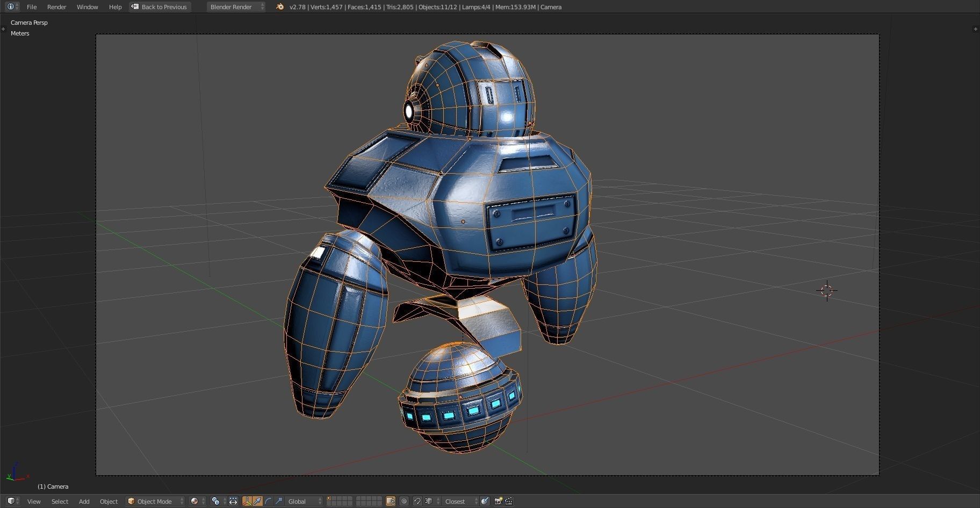
Task: Toggle the snap magnet icon
Action: click(417, 501)
